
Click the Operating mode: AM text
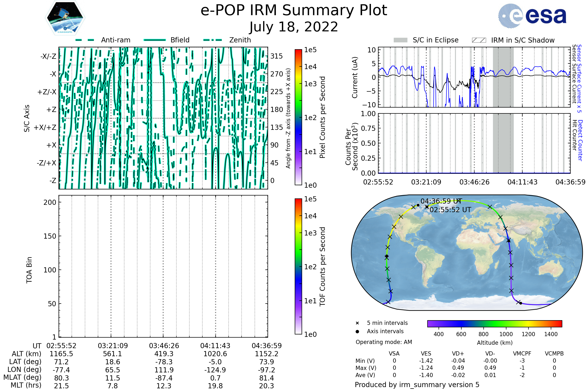(x=384, y=342)
